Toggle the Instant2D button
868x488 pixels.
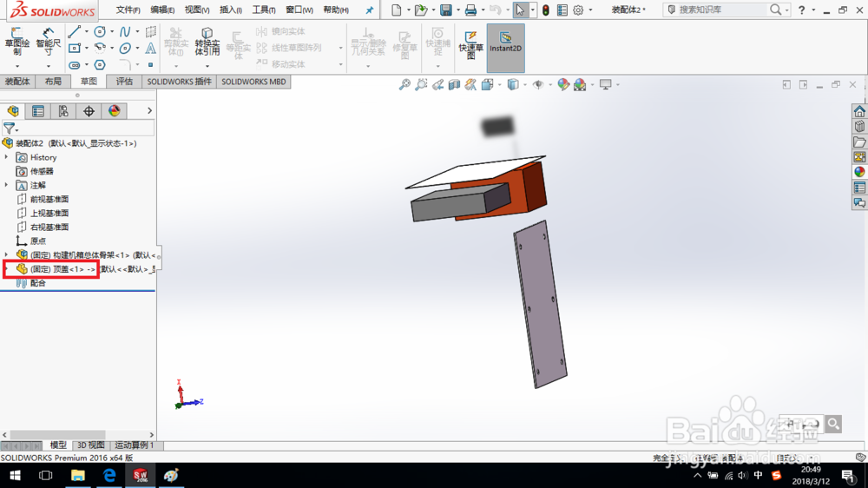[x=505, y=48]
